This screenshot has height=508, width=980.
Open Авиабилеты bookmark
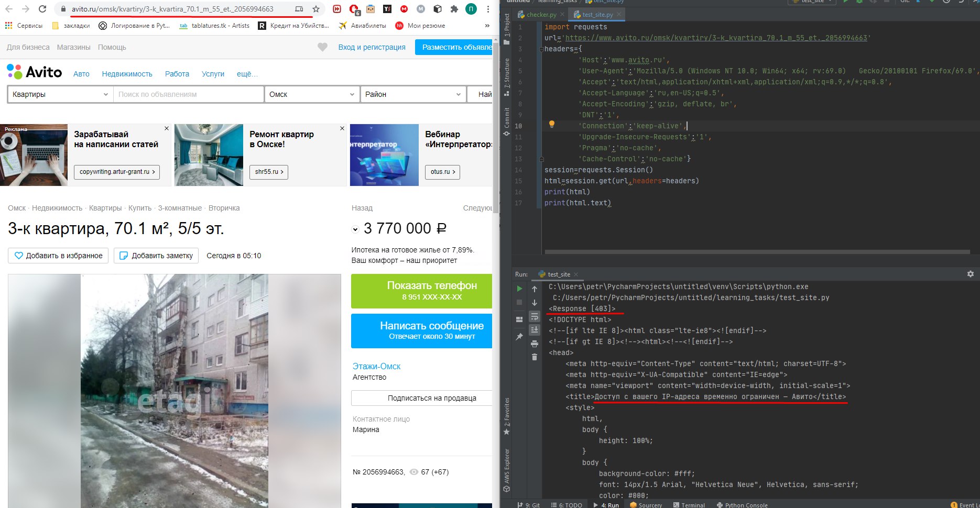(363, 25)
